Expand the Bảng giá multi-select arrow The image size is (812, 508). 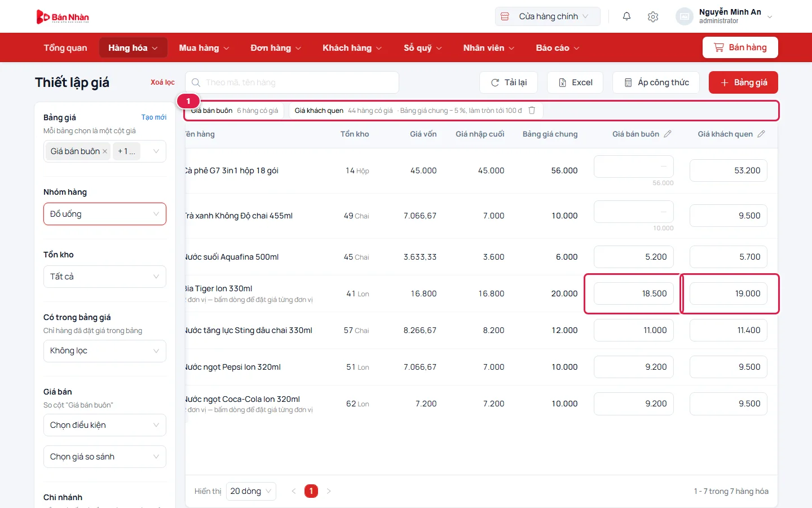point(156,151)
